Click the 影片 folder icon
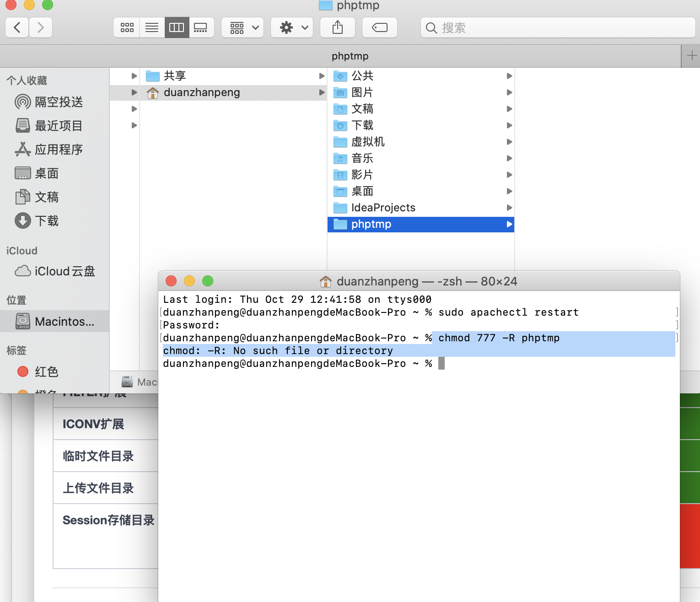This screenshot has height=602, width=700. (340, 175)
